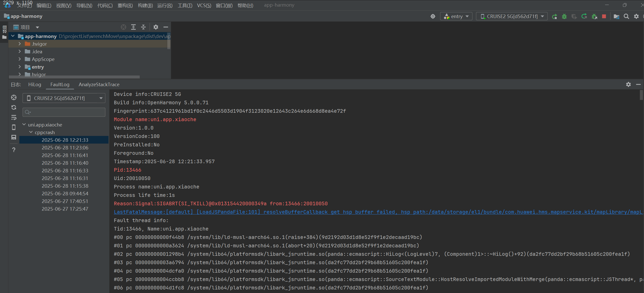The height and width of the screenshot is (293, 644).
Task: Toggle soft-wrap icon in FaultLog sidebar
Action: (14, 118)
